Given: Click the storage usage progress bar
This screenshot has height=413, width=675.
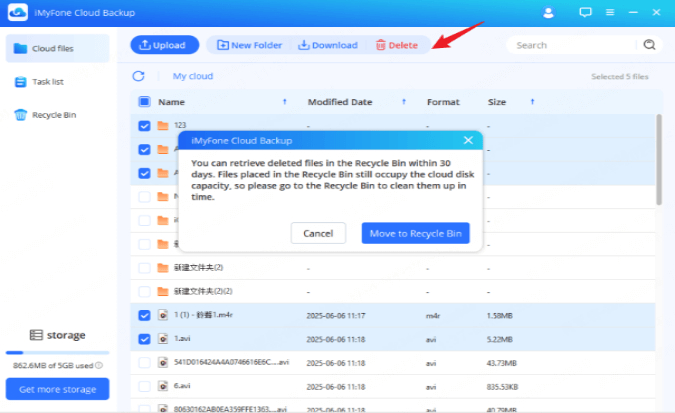Looking at the screenshot, I should pos(57,353).
